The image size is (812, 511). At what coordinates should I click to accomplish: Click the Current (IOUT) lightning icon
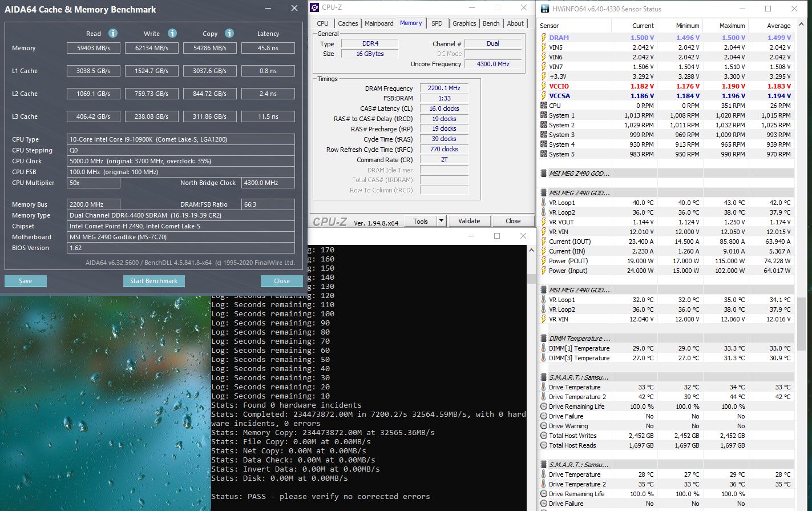pos(544,242)
